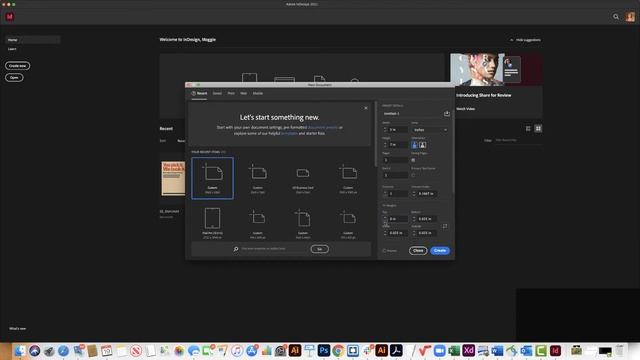This screenshot has width=640, height=360.
Task: Select the US Business Card preset
Action: pos(303,178)
